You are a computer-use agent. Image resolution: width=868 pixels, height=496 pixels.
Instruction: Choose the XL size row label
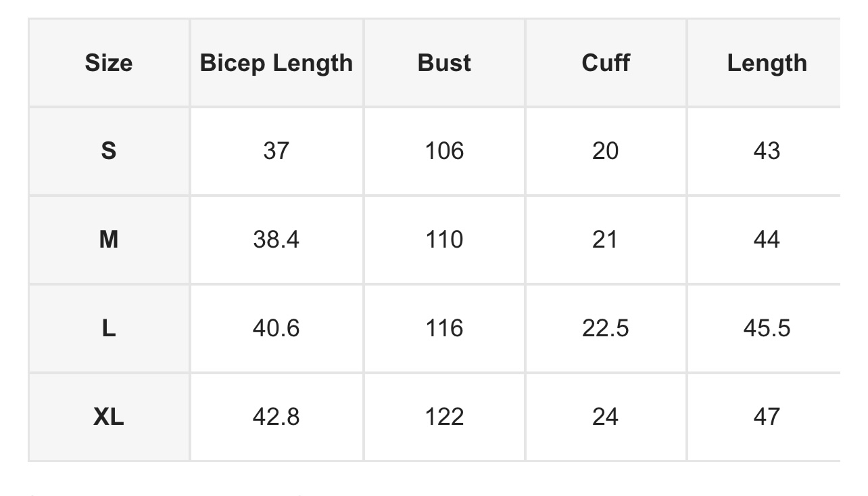click(x=109, y=417)
